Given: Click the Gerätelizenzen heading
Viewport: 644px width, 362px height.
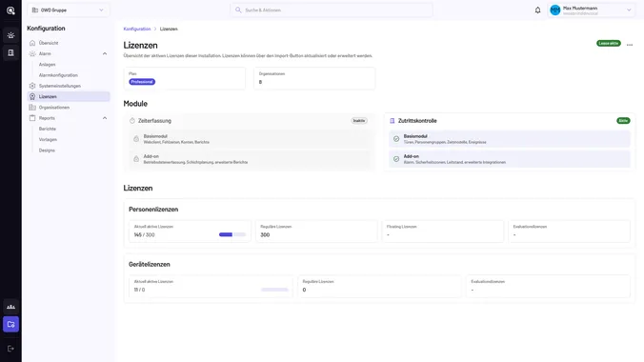Looking at the screenshot, I should 149,264.
